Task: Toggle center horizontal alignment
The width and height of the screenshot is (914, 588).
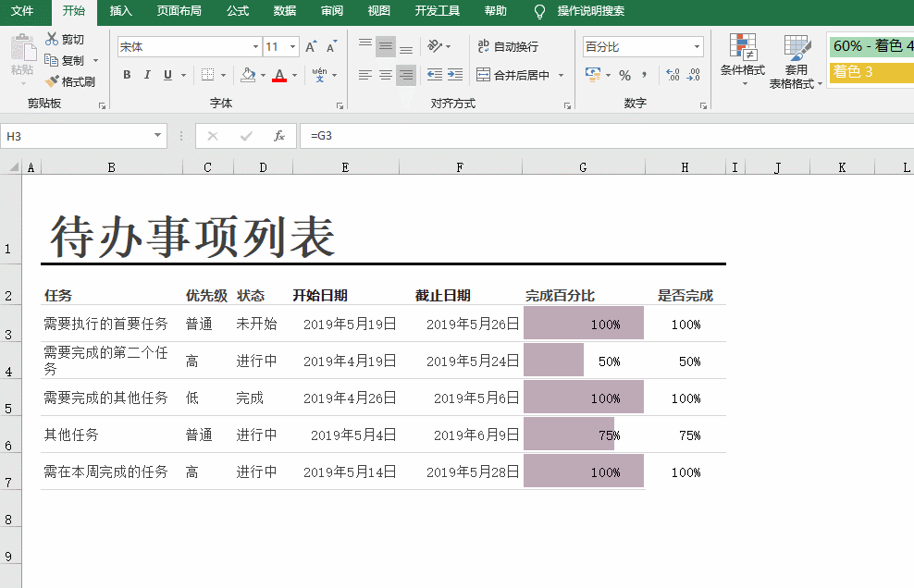Action: click(x=385, y=75)
